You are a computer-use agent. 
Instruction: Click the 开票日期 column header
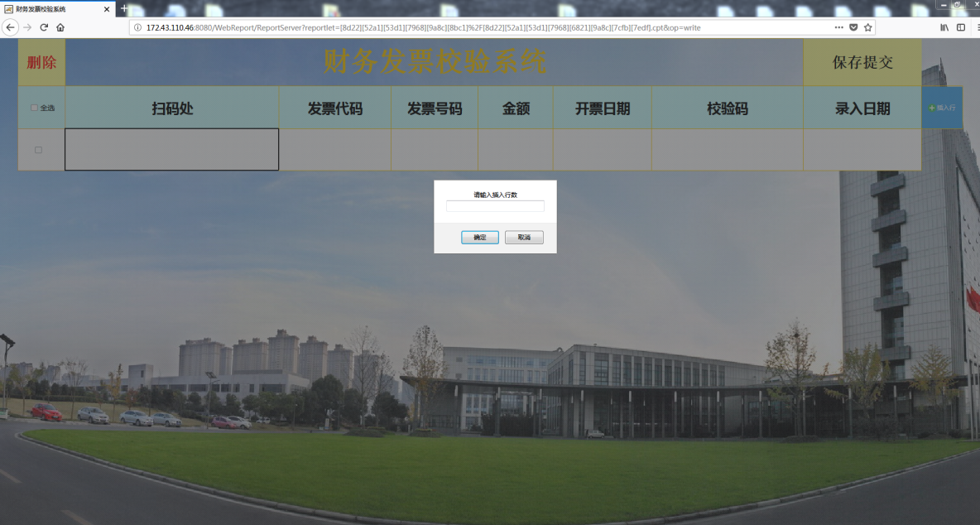[603, 108]
